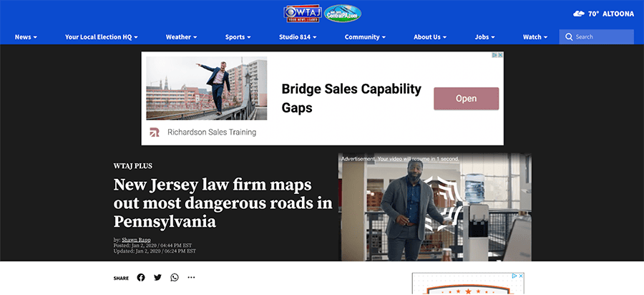Expand the News dropdown menu
The width and height of the screenshot is (644, 295).
tap(26, 37)
